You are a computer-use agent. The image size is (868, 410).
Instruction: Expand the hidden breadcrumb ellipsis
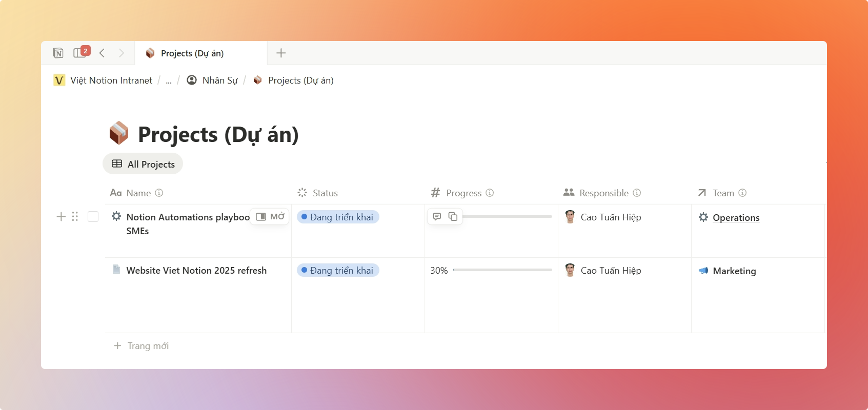pos(169,80)
